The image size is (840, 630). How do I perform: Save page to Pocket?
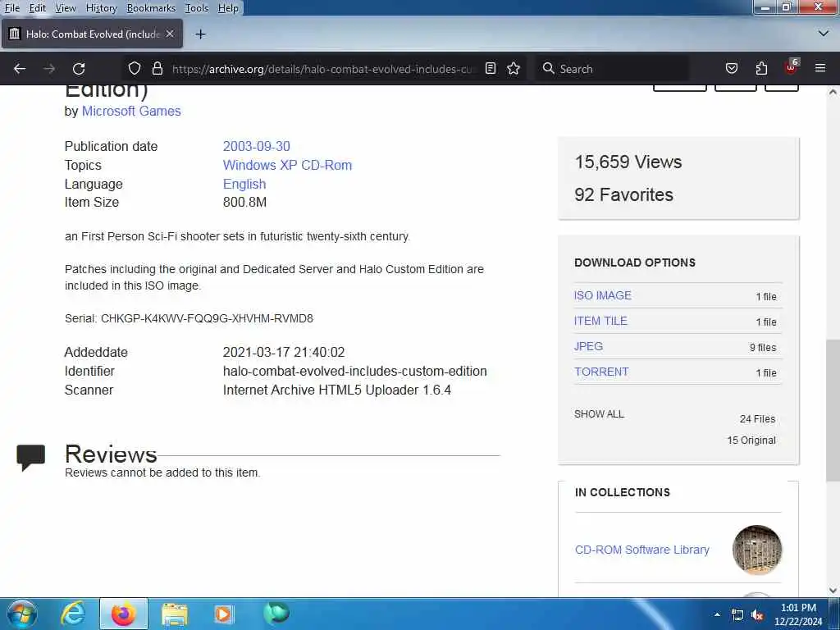(x=731, y=69)
